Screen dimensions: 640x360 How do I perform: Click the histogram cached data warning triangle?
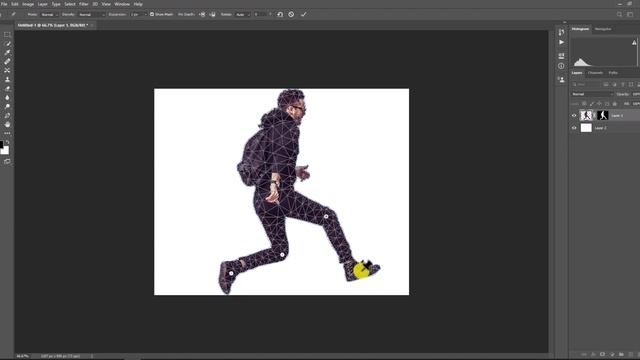tap(634, 42)
